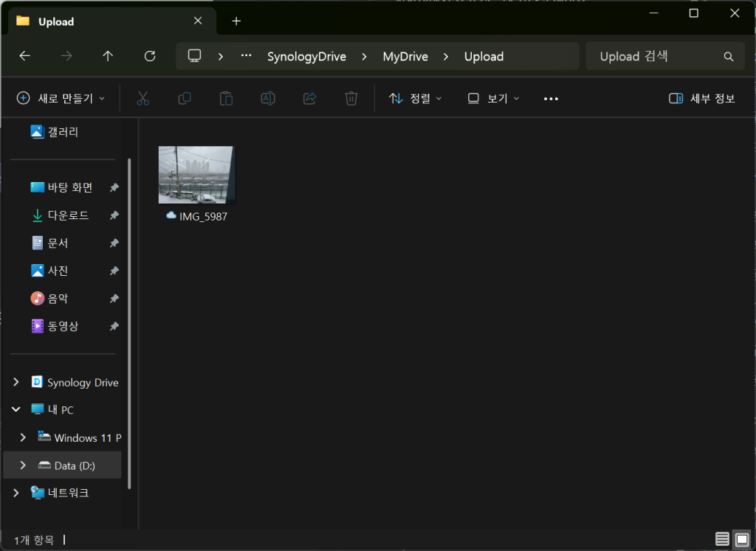
Task: Click the PC monitor icon in address bar
Action: (x=194, y=56)
